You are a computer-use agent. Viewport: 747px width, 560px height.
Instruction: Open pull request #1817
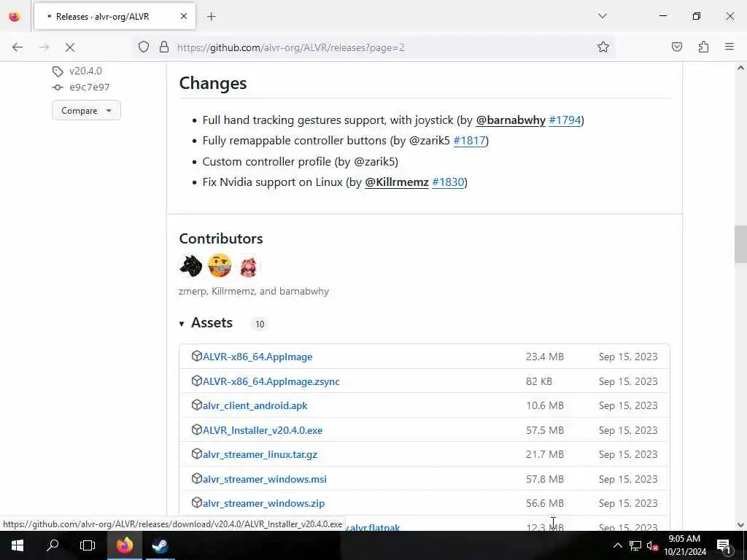469,141
